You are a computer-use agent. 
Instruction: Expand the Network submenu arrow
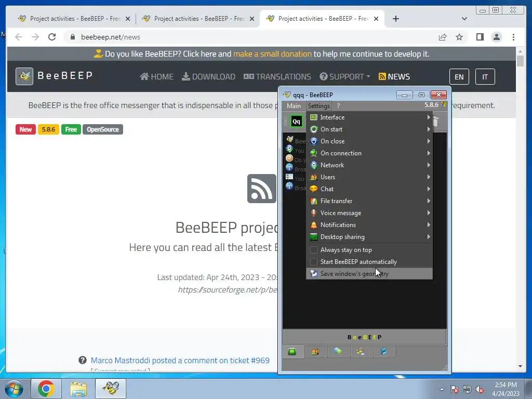tap(429, 165)
